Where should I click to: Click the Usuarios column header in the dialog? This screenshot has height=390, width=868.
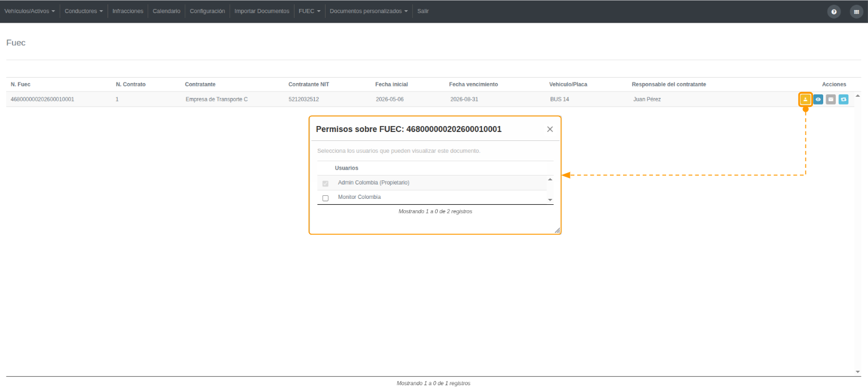346,168
